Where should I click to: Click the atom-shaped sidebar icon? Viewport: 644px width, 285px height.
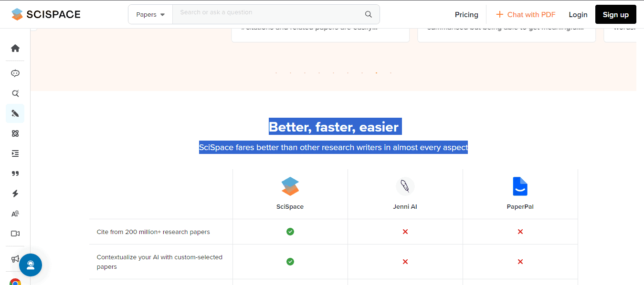(15, 133)
